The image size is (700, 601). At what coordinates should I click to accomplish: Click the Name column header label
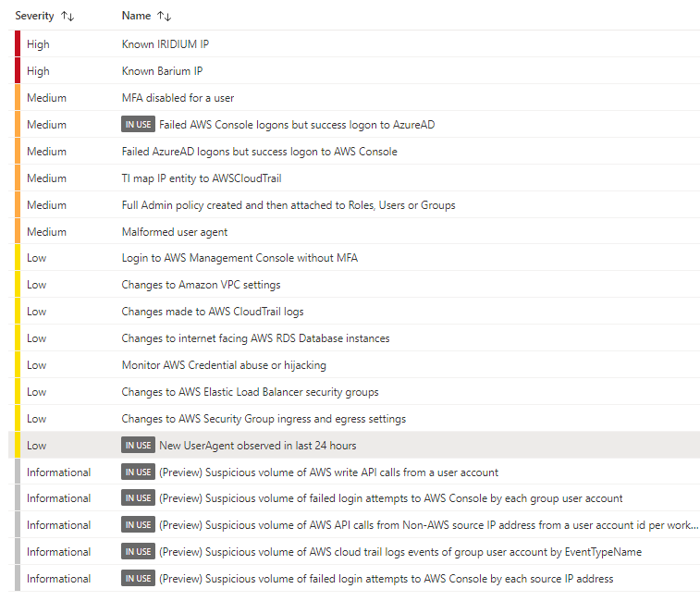[x=136, y=17]
